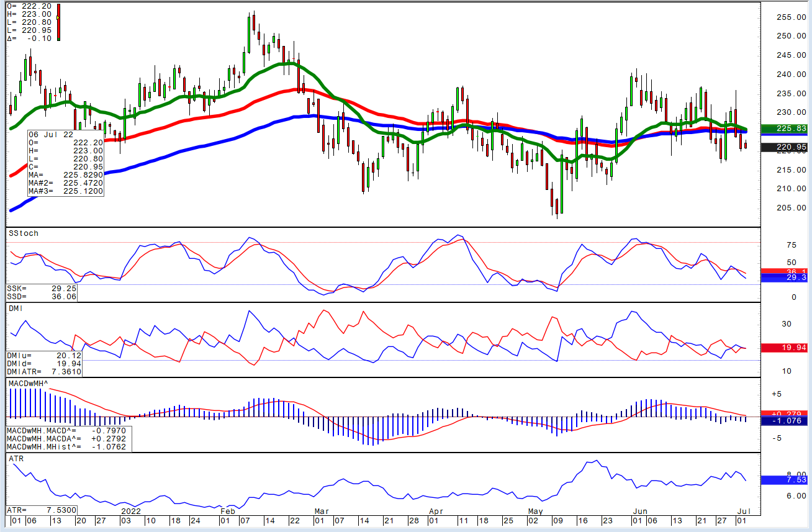The height and width of the screenshot is (532, 812).
Task: Click the SStoch indicator title
Action: tap(23, 233)
